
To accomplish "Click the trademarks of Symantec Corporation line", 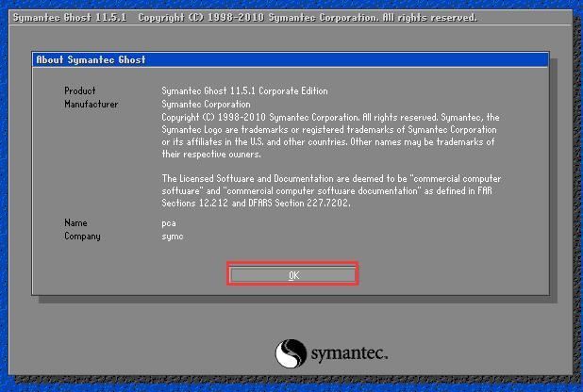I will tap(330, 129).
